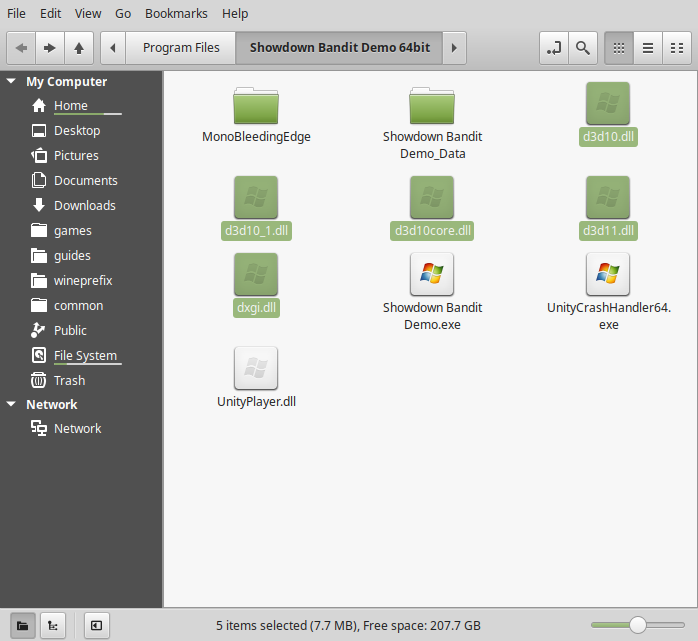The image size is (698, 641).
Task: Open the guides bookmark in sidebar
Action: (x=81, y=256)
